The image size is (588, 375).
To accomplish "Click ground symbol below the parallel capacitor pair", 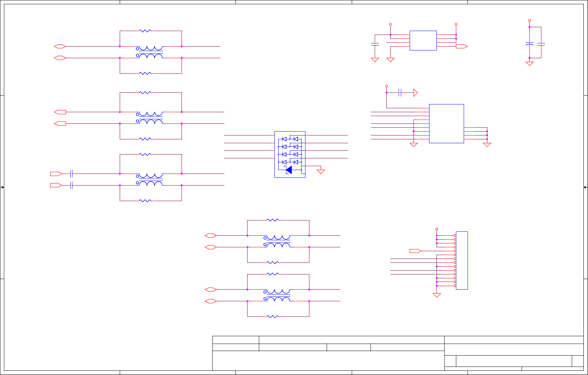I will (x=529, y=64).
